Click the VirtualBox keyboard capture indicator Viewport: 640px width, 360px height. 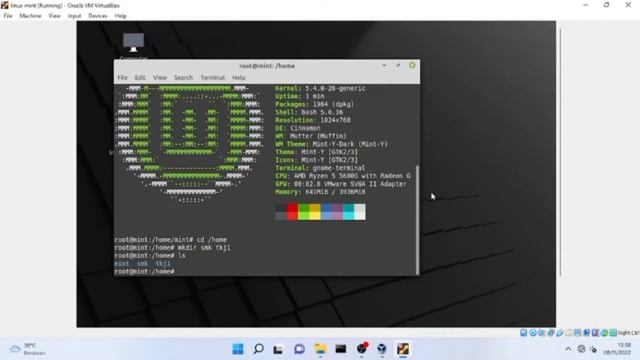point(613,333)
